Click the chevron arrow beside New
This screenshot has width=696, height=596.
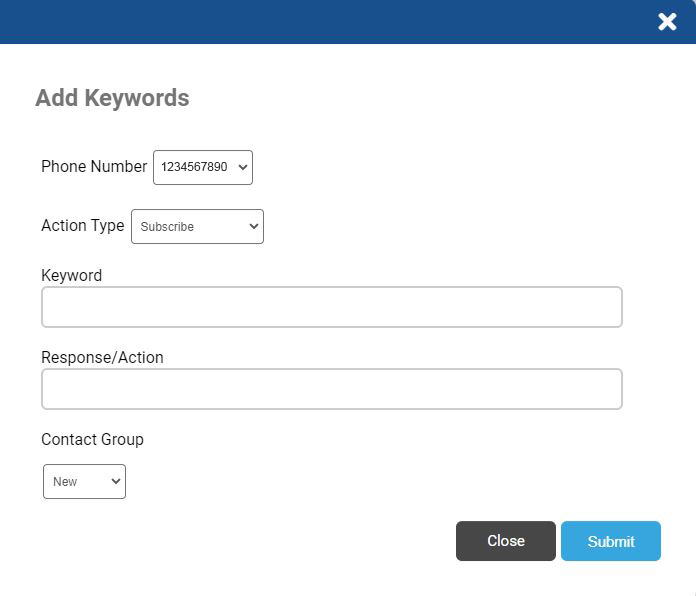click(x=115, y=482)
